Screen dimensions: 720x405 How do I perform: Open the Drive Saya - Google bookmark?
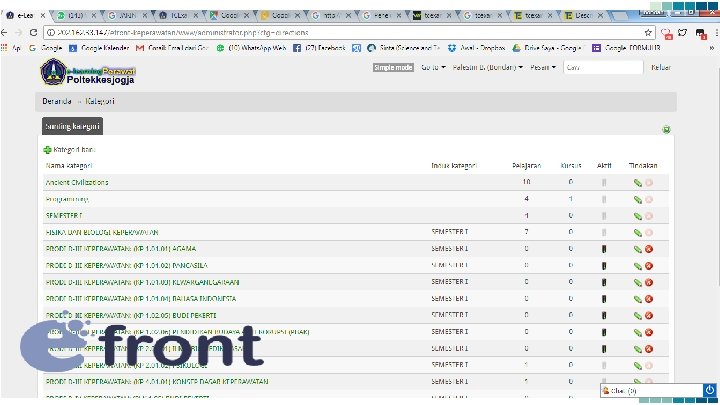[x=547, y=48]
